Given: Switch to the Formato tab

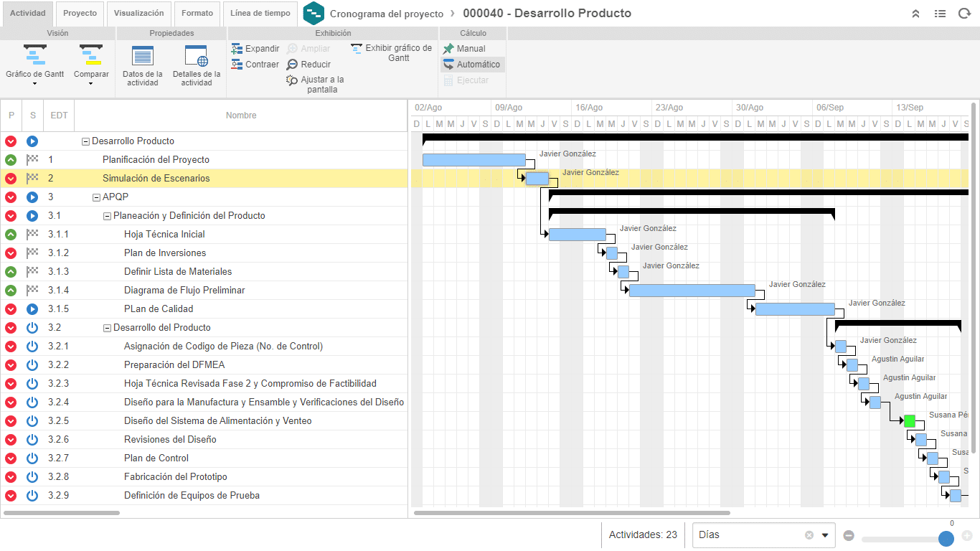Looking at the screenshot, I should (x=197, y=14).
